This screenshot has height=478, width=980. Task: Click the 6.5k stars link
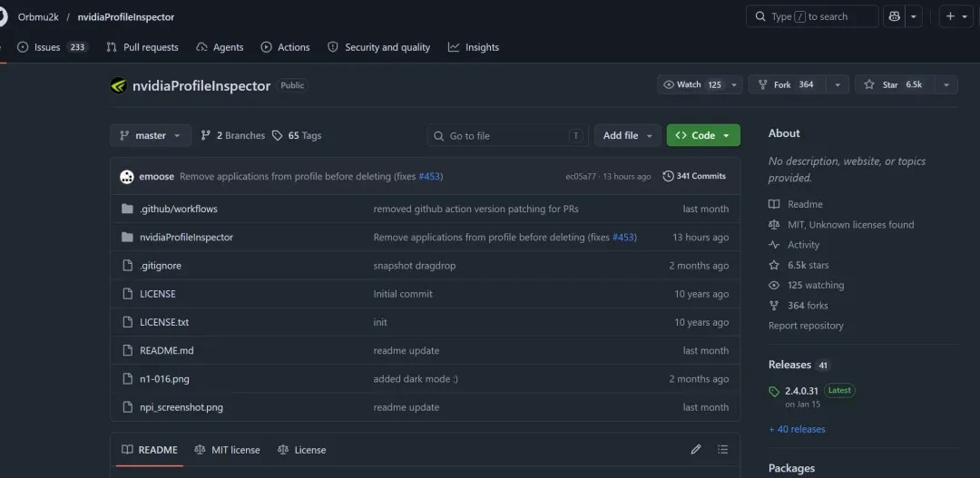tap(799, 265)
